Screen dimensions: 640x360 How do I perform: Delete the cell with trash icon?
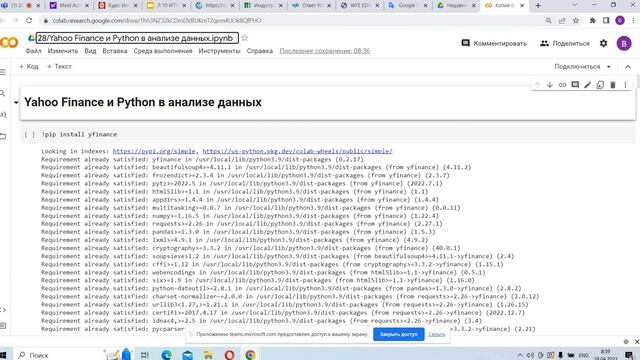(x=613, y=85)
